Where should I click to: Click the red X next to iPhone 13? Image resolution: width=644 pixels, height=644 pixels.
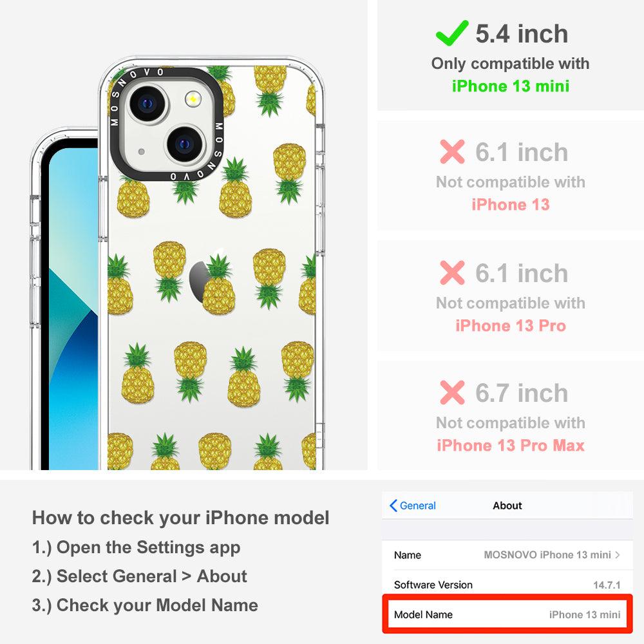(x=452, y=151)
